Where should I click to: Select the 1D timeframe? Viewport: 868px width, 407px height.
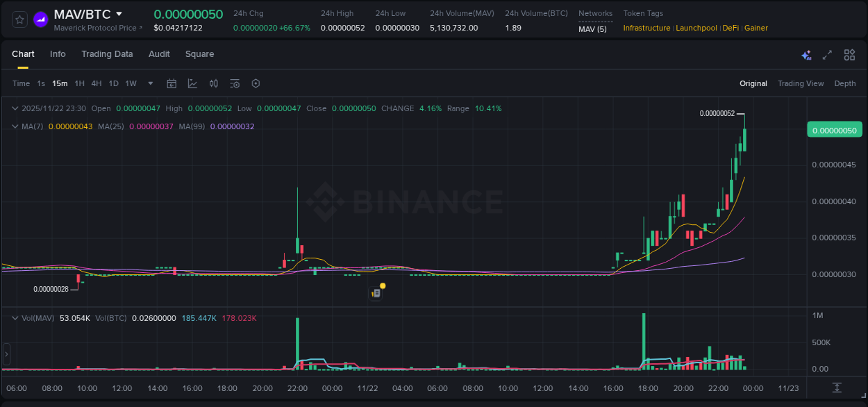click(113, 83)
